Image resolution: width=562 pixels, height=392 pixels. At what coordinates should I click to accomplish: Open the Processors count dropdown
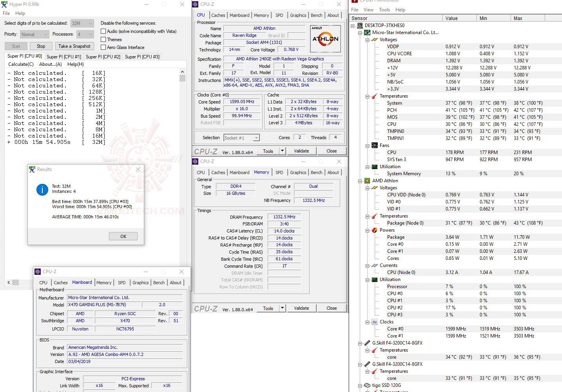85,34
